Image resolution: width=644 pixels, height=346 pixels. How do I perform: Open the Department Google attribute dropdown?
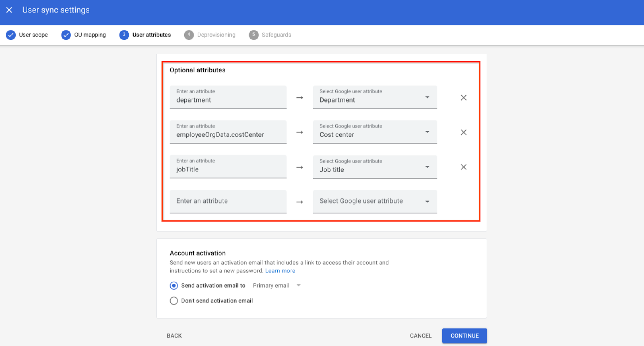[x=375, y=97]
